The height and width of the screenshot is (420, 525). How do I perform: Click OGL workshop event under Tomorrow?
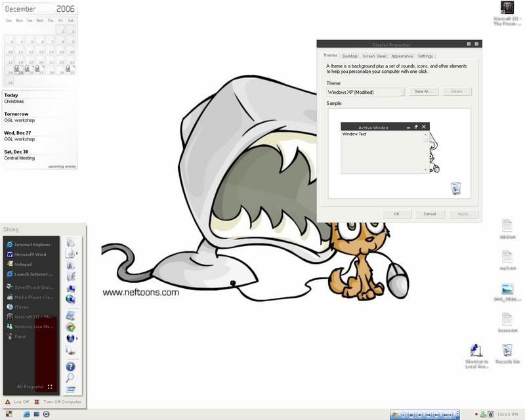(20, 120)
